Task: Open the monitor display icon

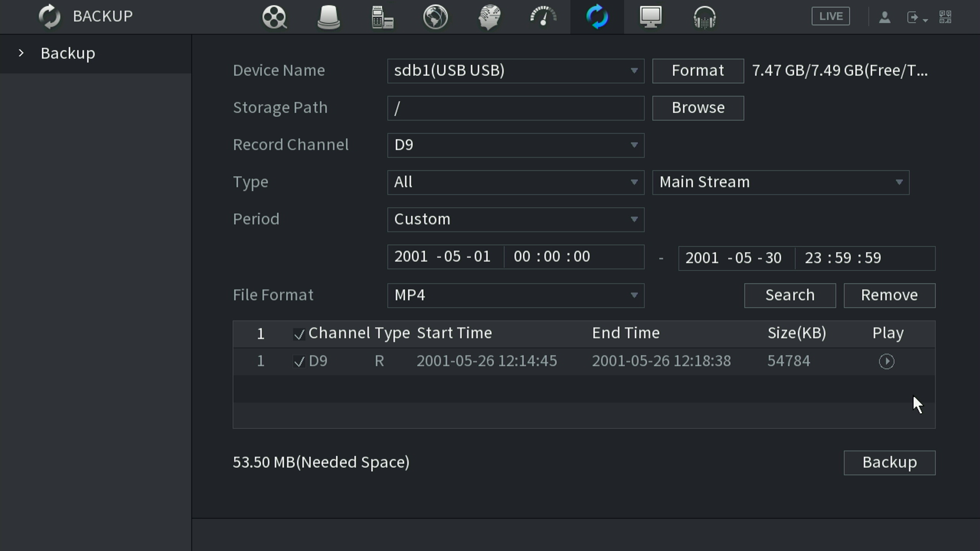Action: (x=650, y=17)
